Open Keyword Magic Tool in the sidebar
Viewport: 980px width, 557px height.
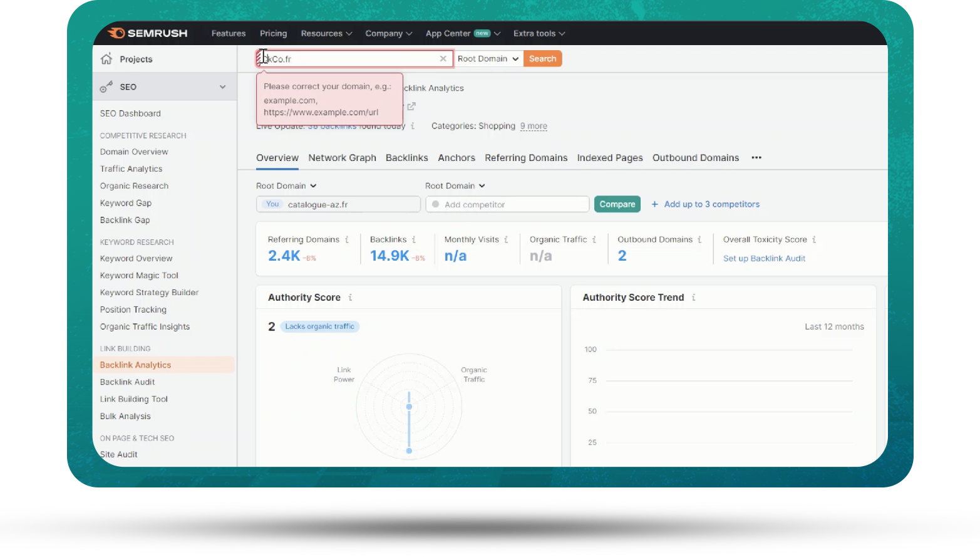(x=139, y=276)
